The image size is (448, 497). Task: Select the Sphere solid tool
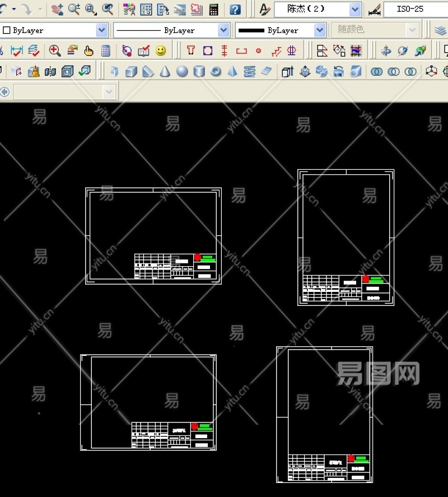(182, 72)
